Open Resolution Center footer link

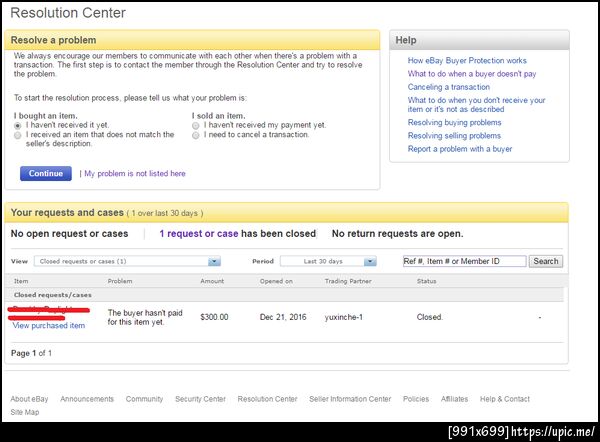click(267, 399)
